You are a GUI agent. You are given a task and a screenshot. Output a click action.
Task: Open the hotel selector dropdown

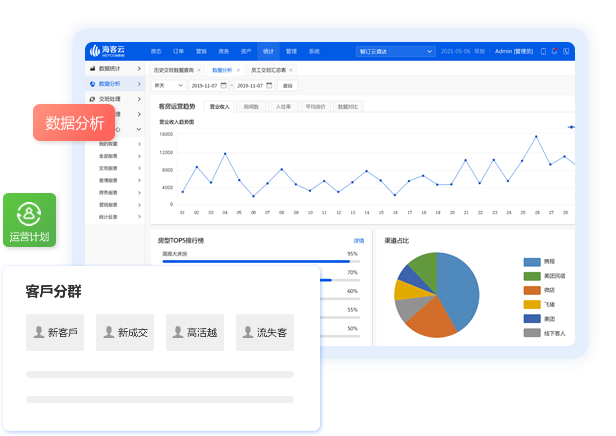395,50
